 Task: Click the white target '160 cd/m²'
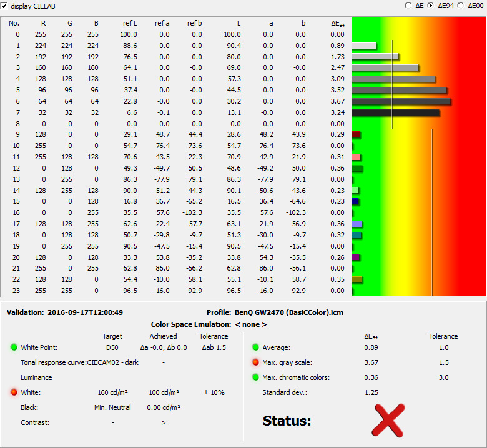(x=113, y=392)
